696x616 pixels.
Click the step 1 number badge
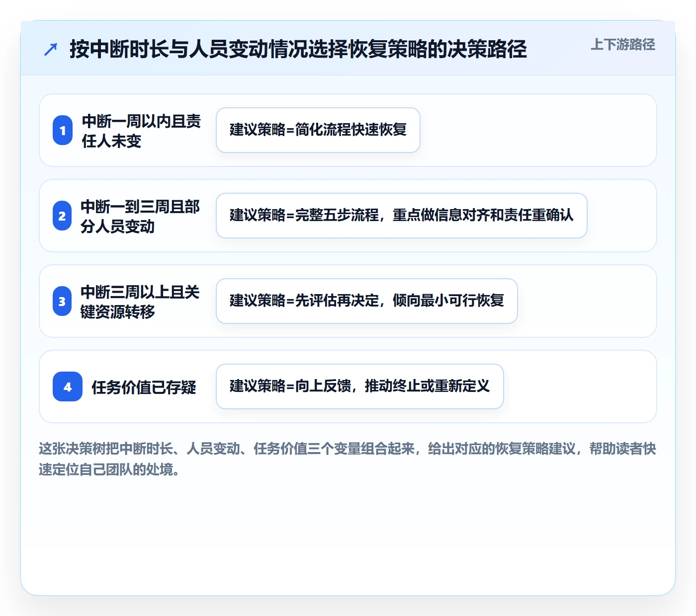(63, 131)
